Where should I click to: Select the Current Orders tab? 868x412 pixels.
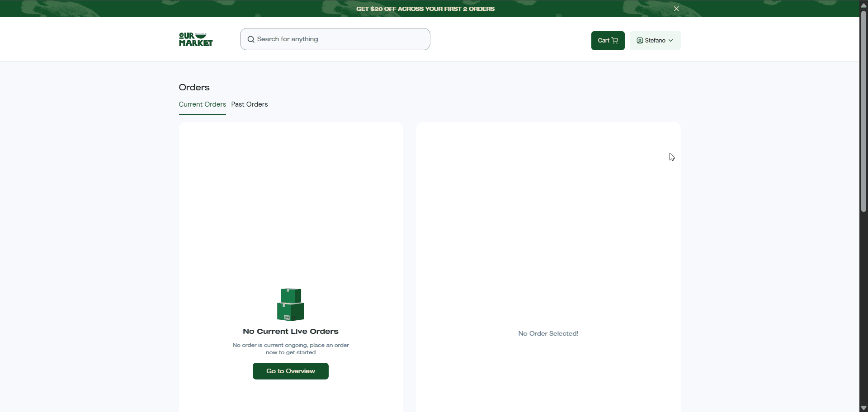(x=202, y=104)
